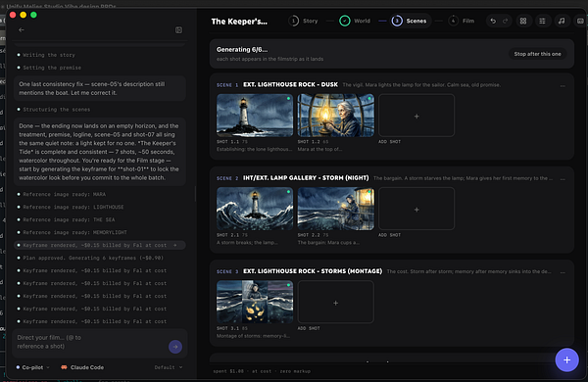Viewport: 588px width, 382px height.
Task: Open the music note soundtrack icon
Action: [x=562, y=21]
